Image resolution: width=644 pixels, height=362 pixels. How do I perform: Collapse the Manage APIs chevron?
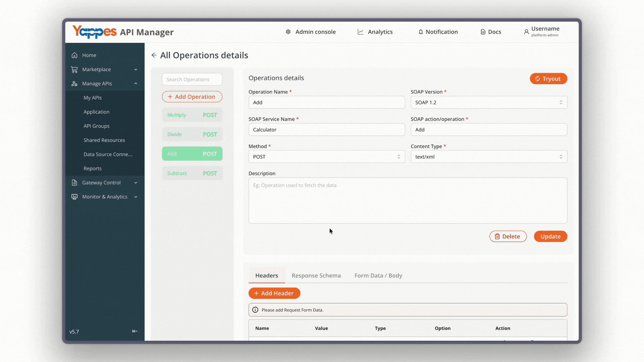point(136,83)
